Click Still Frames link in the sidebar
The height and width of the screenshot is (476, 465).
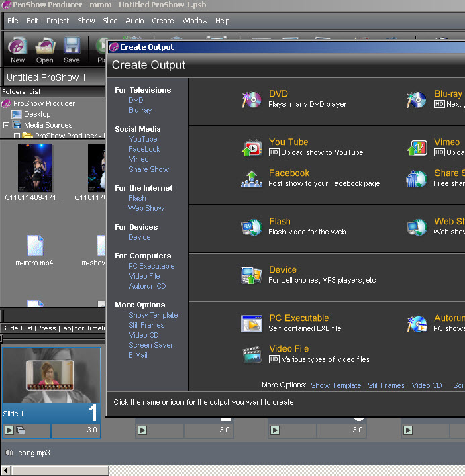coord(146,325)
